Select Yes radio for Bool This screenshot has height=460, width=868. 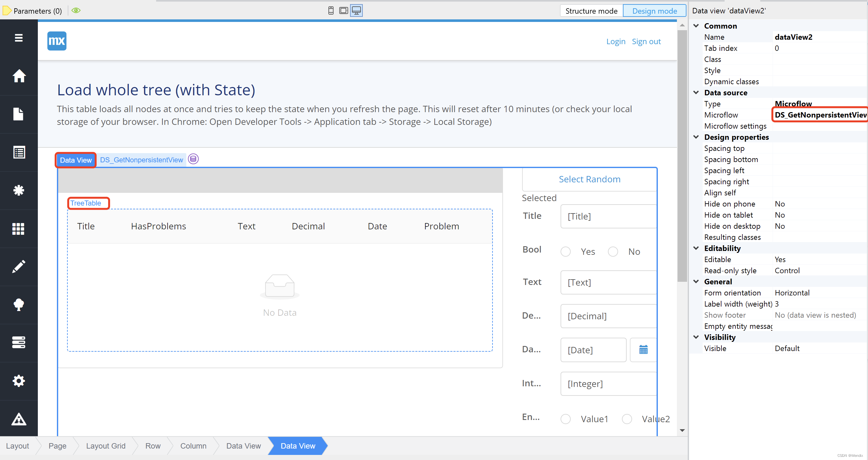tap(565, 252)
